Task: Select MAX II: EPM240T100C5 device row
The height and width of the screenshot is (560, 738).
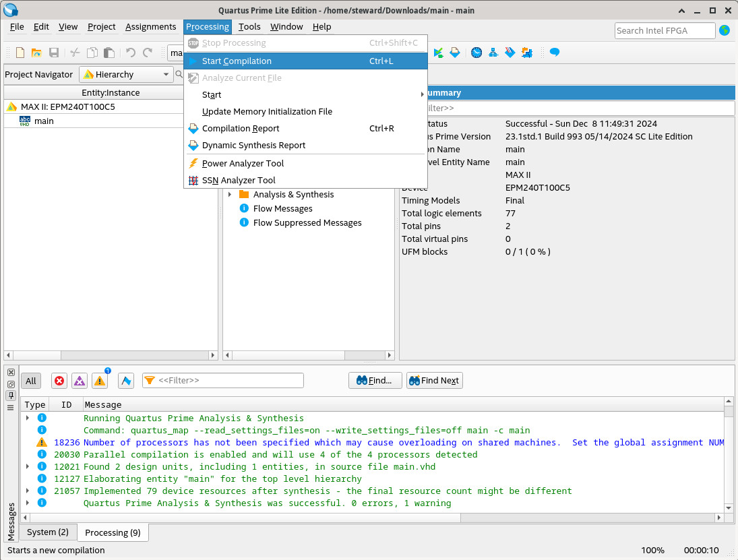Action: point(67,107)
